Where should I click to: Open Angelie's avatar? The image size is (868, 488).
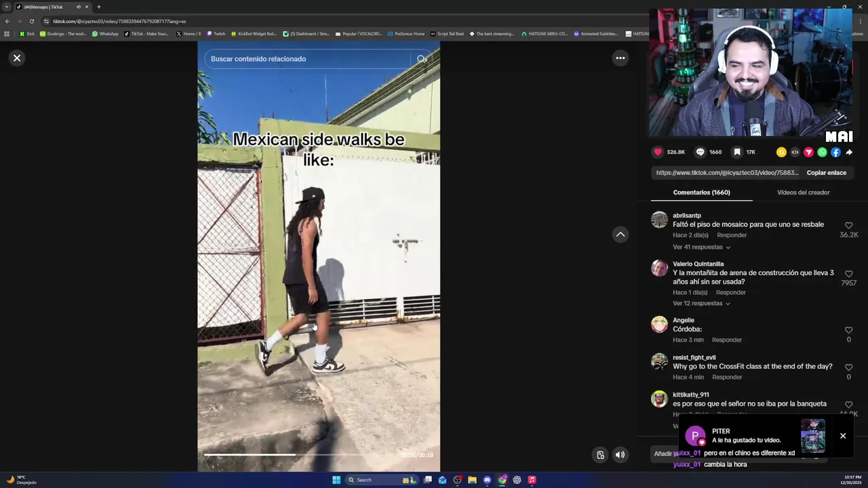pos(659,324)
